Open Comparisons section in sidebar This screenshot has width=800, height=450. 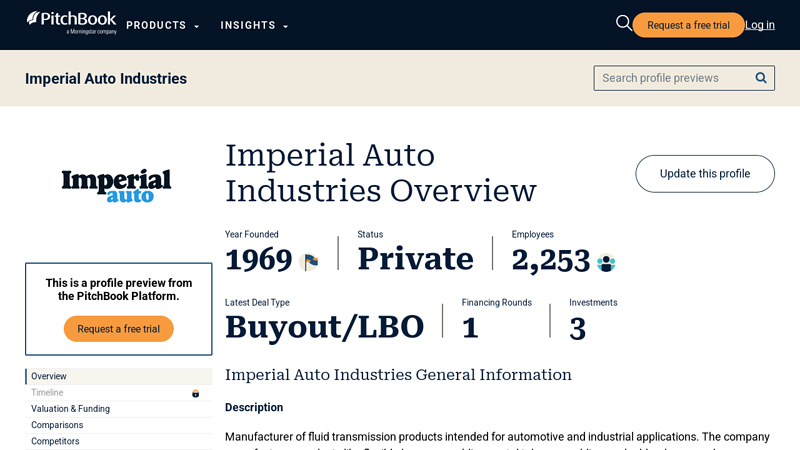click(57, 426)
